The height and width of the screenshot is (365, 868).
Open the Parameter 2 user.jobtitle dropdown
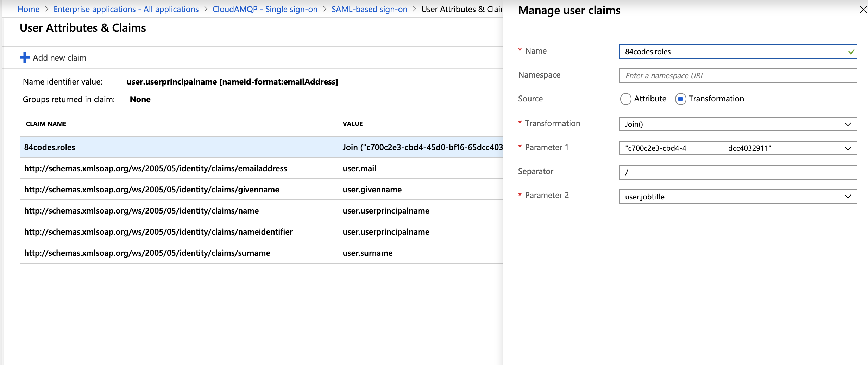coord(738,197)
